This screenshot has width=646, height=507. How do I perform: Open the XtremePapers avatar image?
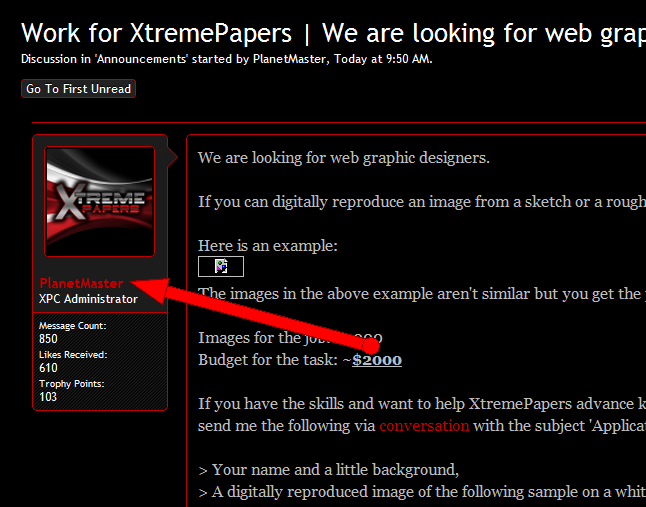(x=100, y=201)
